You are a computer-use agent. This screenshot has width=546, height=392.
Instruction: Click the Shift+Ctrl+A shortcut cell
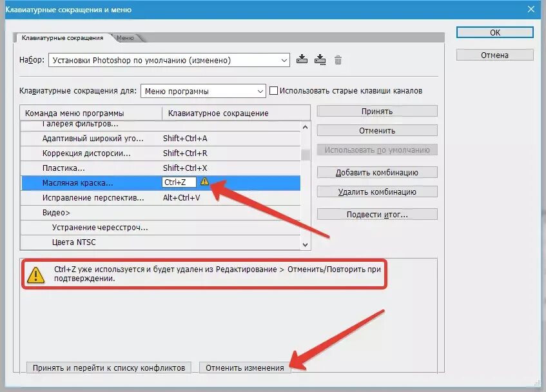185,139
